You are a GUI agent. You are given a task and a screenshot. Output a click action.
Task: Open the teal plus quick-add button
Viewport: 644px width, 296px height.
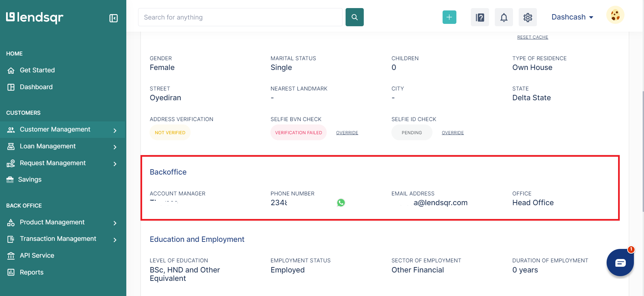(449, 17)
